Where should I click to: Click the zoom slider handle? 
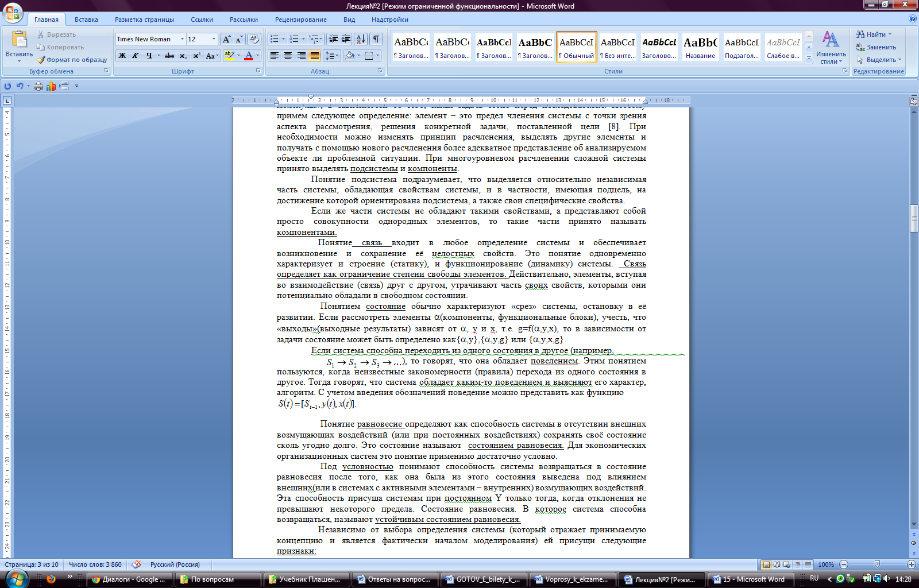877,564
